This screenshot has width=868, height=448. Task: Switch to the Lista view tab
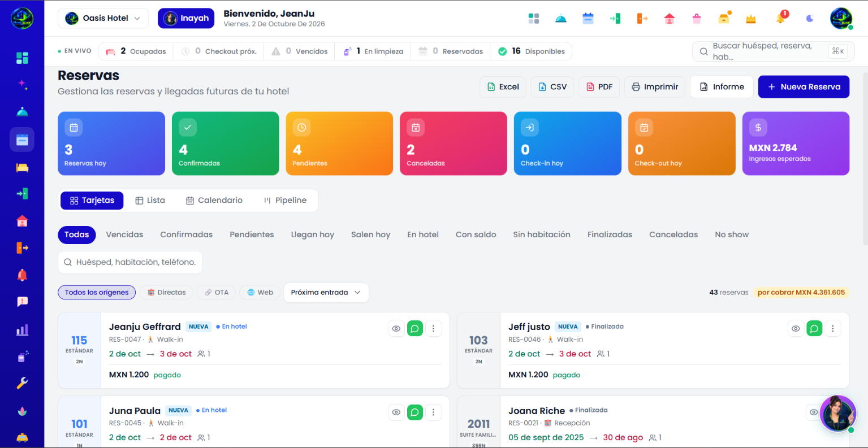[150, 201]
